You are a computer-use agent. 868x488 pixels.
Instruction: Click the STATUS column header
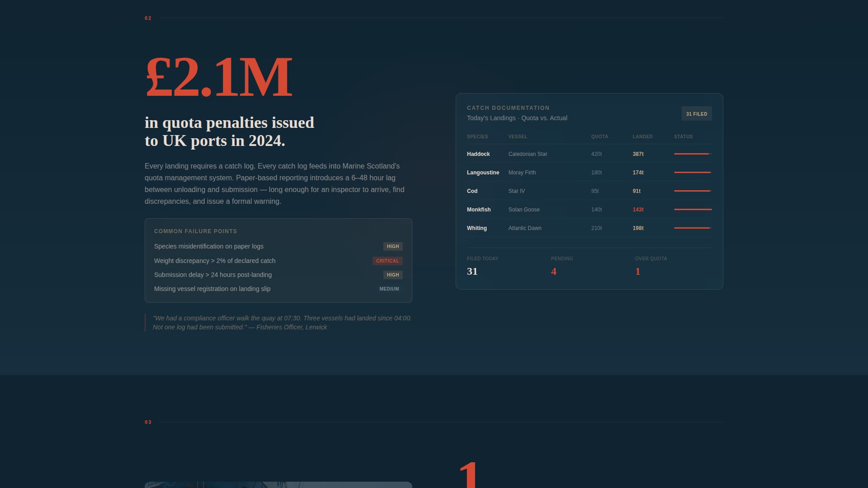(683, 136)
